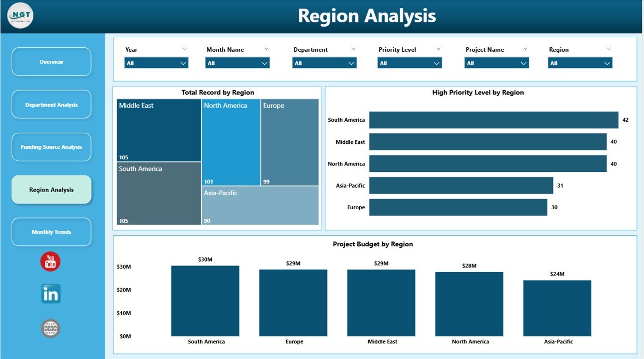Select the Asia-Pacific treemap tile
This screenshot has width=644, height=359.
(260, 205)
